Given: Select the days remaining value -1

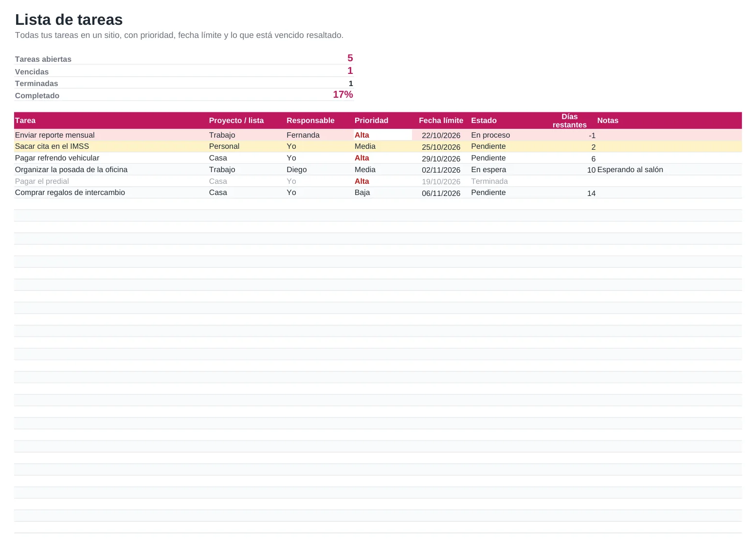Looking at the screenshot, I should pyautogui.click(x=592, y=136).
